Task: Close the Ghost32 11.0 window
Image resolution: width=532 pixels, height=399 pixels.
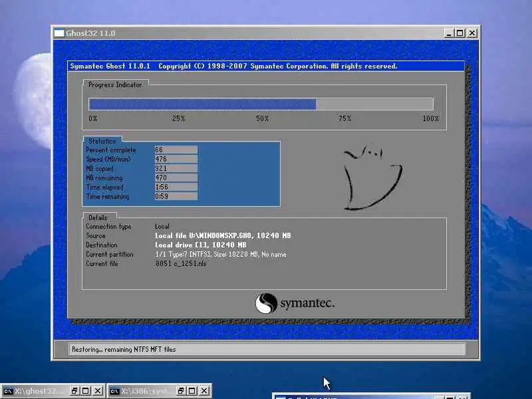Action: [x=472, y=33]
